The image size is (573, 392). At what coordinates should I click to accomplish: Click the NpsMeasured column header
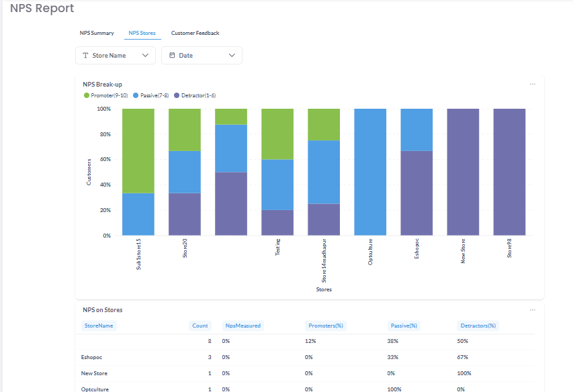point(243,326)
